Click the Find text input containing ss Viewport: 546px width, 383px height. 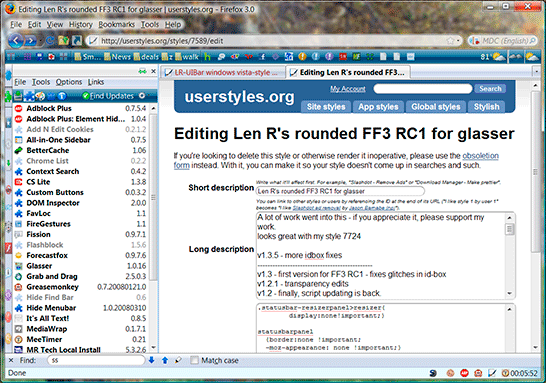pos(96,360)
